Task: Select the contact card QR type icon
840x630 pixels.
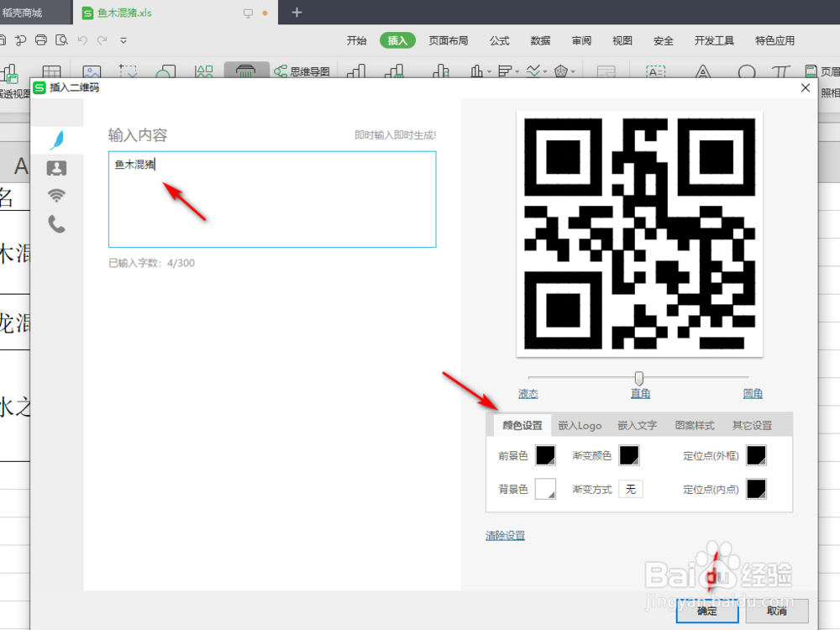Action: click(57, 168)
